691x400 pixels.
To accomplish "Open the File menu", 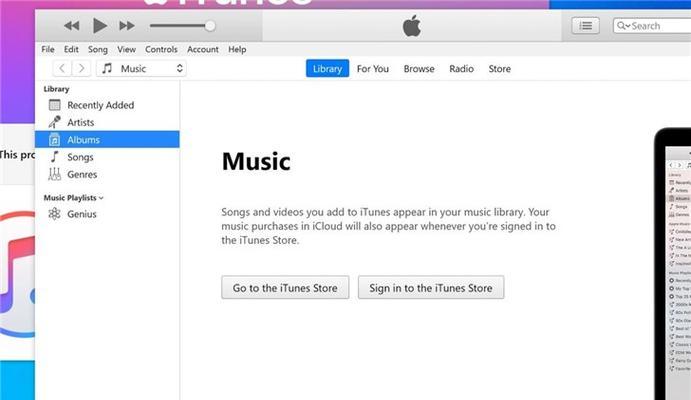I will [x=48, y=49].
